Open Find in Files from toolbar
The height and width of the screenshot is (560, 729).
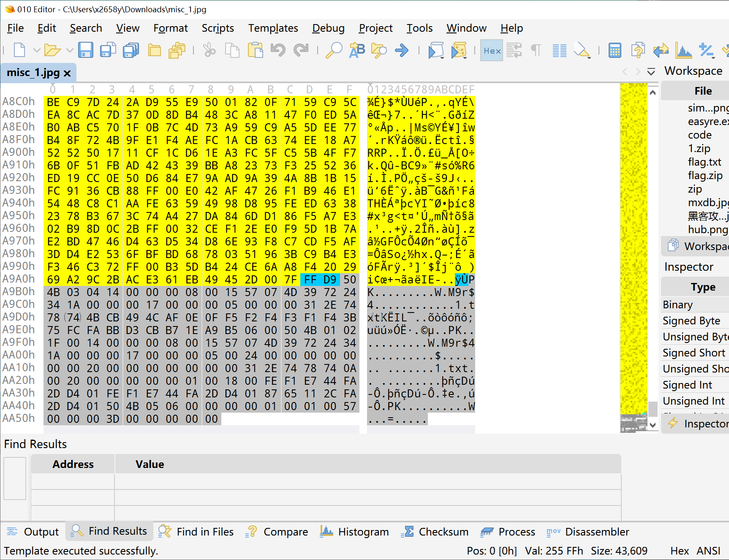click(x=379, y=50)
